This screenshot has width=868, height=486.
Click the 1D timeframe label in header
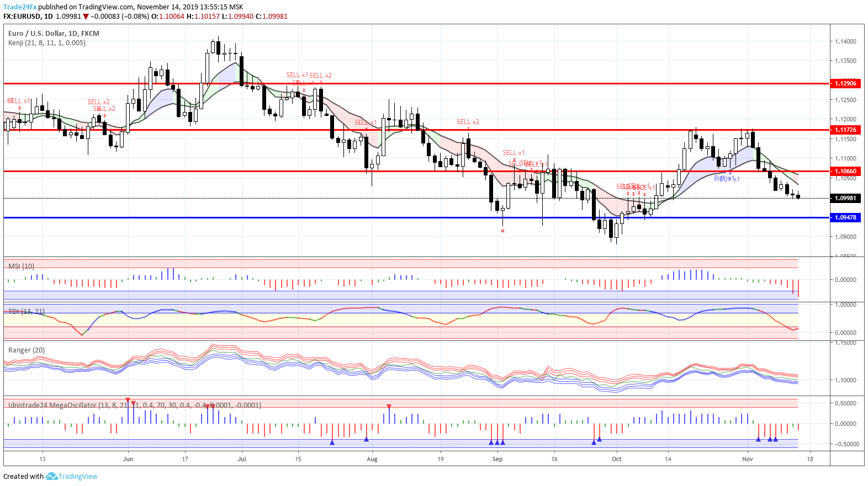point(49,17)
